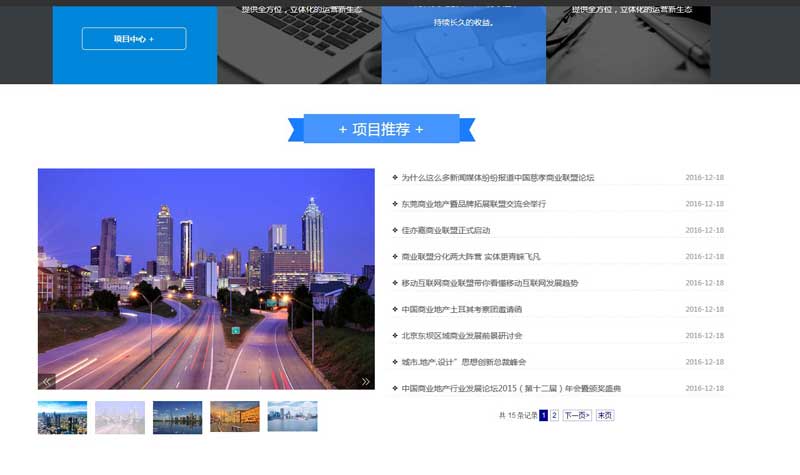
Task: Click the next slide arrow on the carousel
Action: [366, 381]
